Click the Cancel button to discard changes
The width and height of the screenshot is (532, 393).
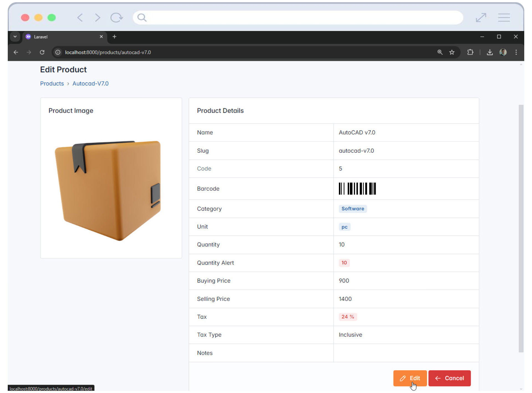tap(449, 378)
